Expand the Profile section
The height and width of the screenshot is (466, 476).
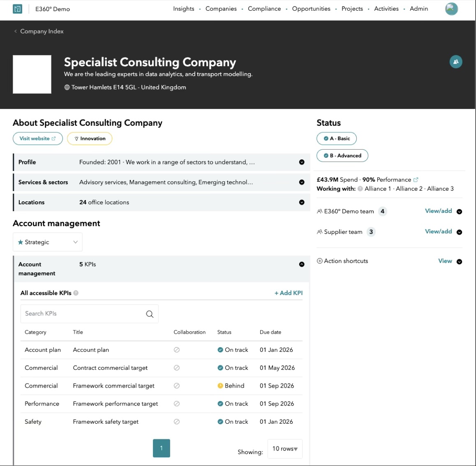(x=301, y=162)
